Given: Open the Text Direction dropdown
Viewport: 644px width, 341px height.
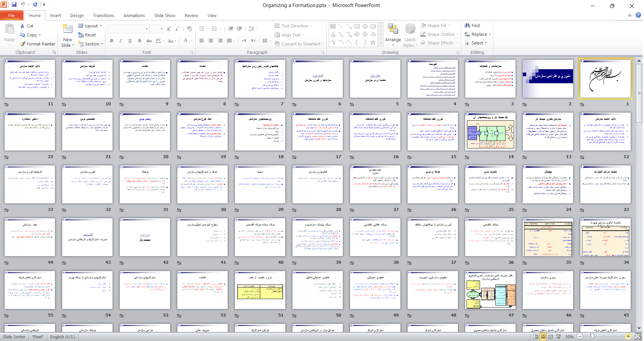Looking at the screenshot, I should click(293, 26).
